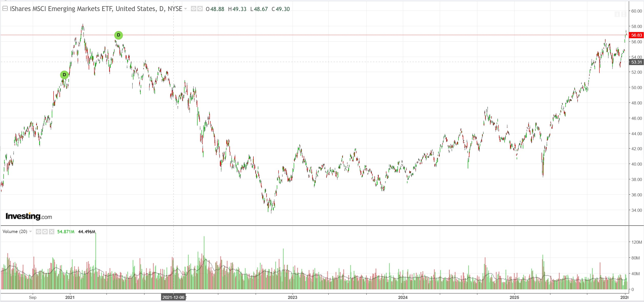Click the Investing.com logo watermark
644x302 pixels.
tap(29, 217)
